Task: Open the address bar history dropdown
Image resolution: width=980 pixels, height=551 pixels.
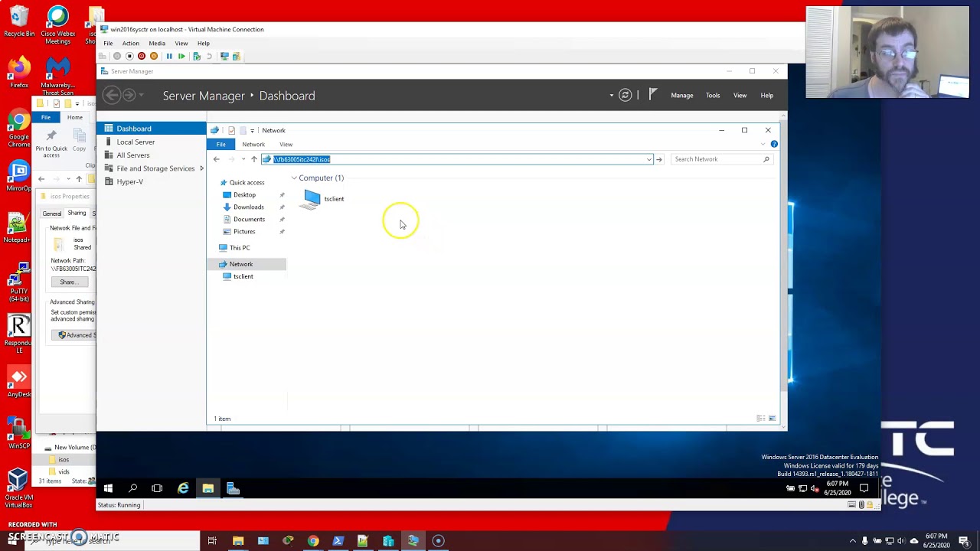Action: 648,159
